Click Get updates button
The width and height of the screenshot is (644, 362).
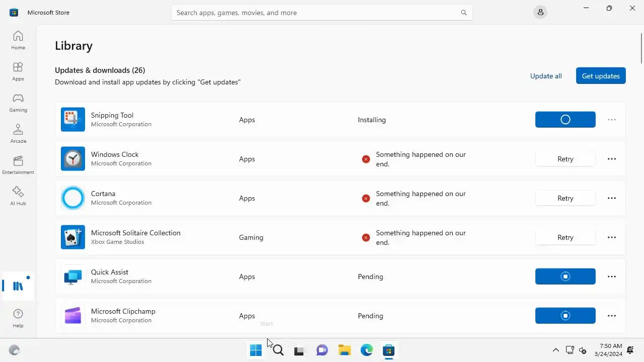pos(601,76)
